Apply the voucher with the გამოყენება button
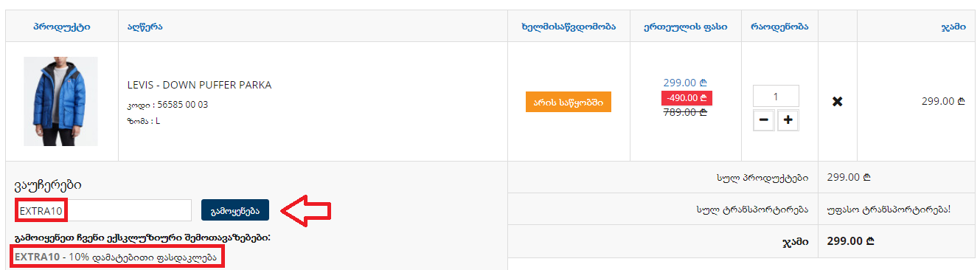The height and width of the screenshot is (270, 980). (235, 210)
